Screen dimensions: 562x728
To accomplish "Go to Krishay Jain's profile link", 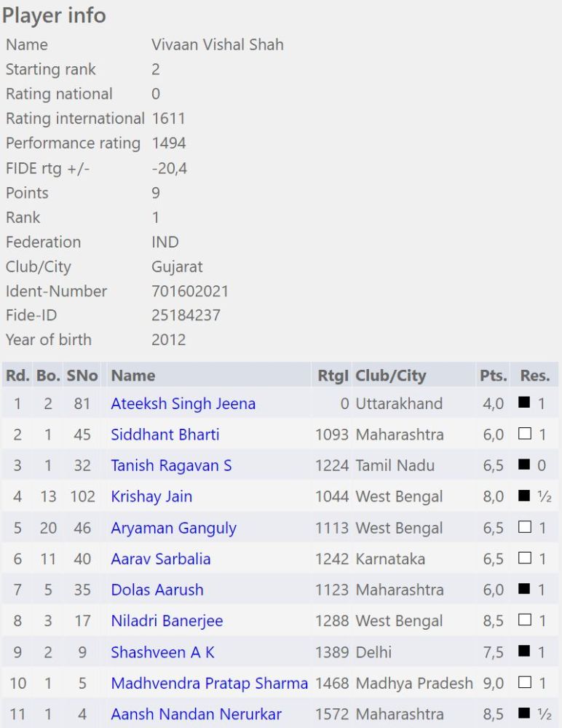I will click(x=151, y=496).
